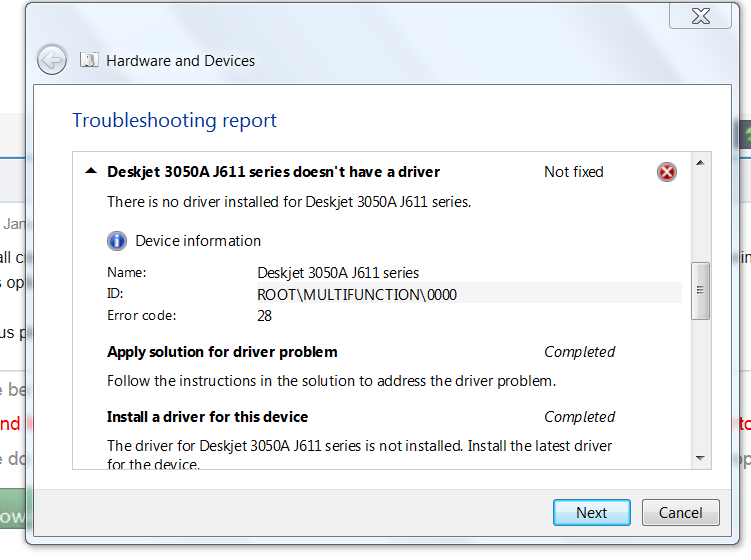Image resolution: width=751 pixels, height=560 pixels.
Task: Select the ID value ROOT\MULTIFUNCTION\0000
Action: [357, 294]
